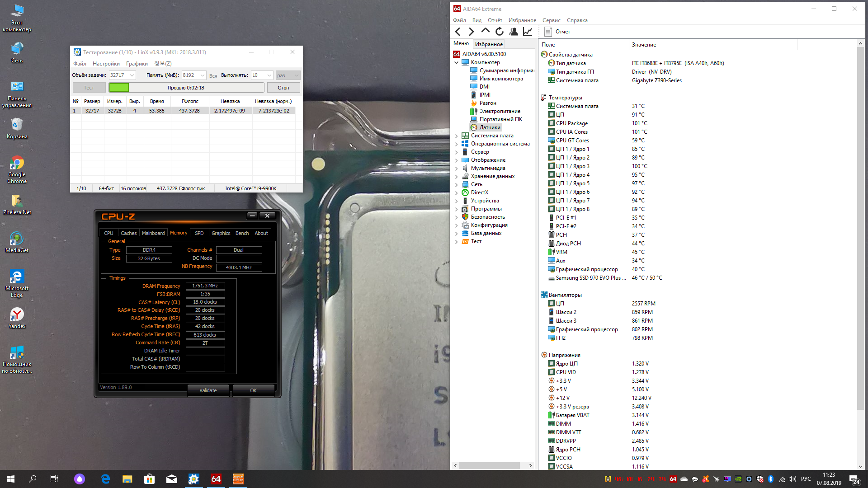This screenshot has height=488, width=868.
Task: Open the Объём задачи size dropdown
Action: click(x=132, y=75)
